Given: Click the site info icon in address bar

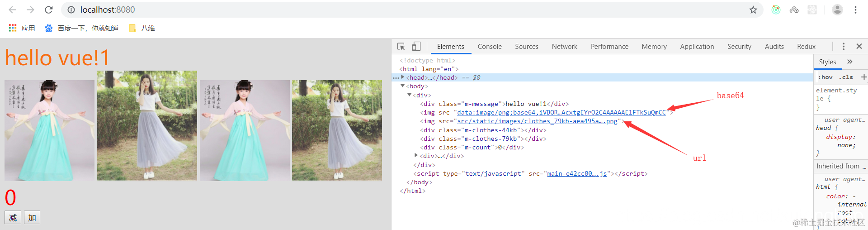Looking at the screenshot, I should (x=71, y=10).
